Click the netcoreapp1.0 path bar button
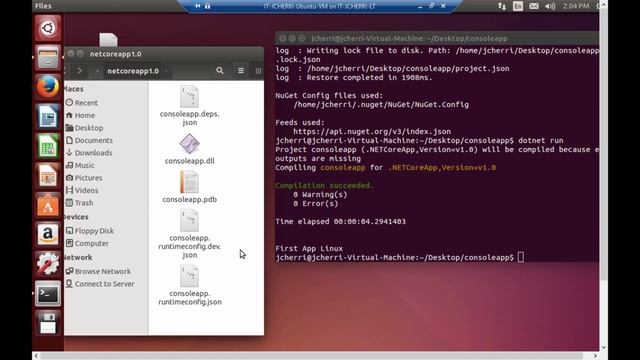The image size is (640, 360). point(133,71)
